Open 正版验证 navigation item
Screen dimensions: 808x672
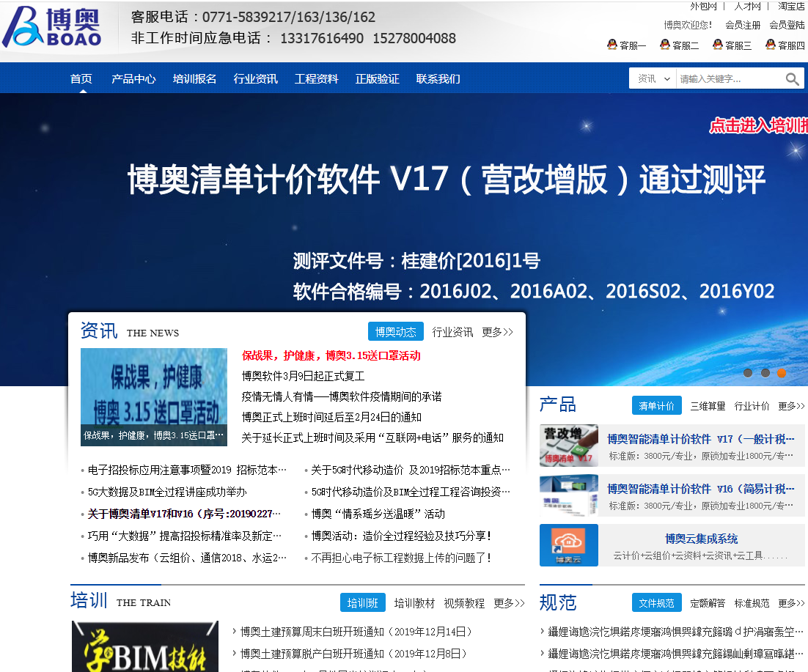tap(377, 79)
